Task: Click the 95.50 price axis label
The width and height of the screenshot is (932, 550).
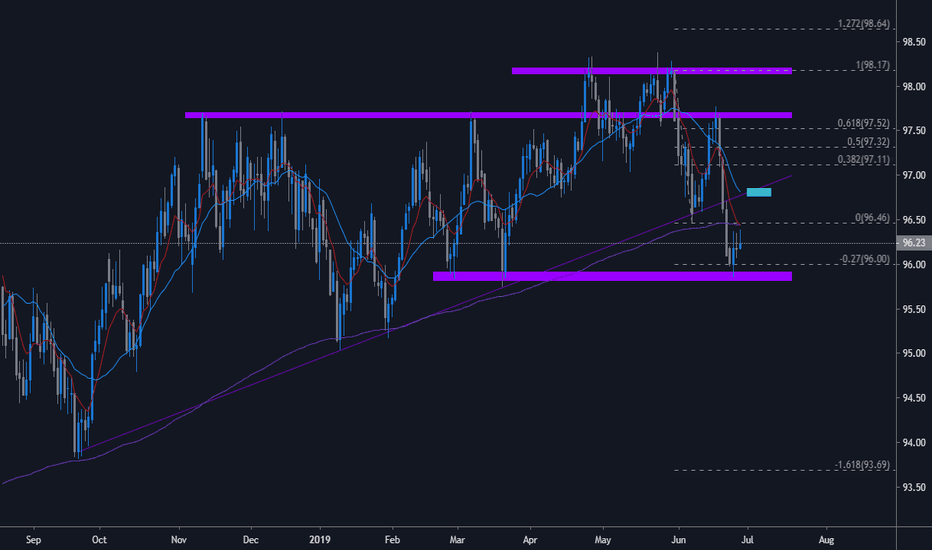Action: point(914,309)
